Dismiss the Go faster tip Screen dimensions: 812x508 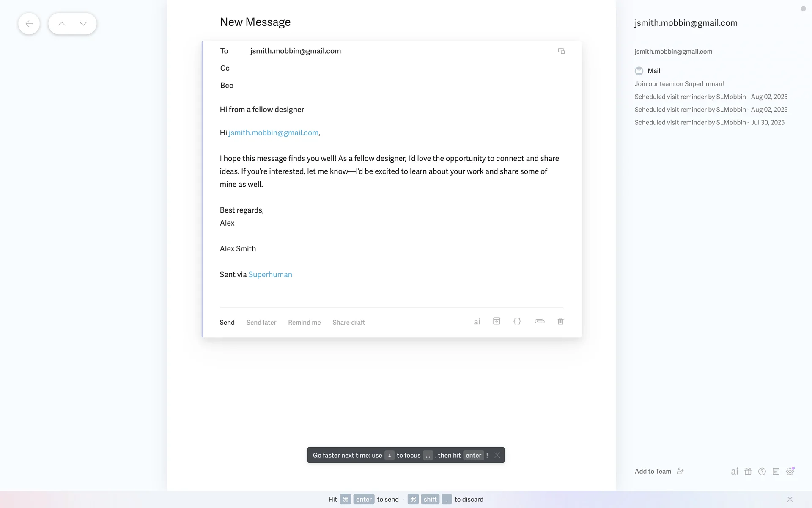tap(497, 455)
